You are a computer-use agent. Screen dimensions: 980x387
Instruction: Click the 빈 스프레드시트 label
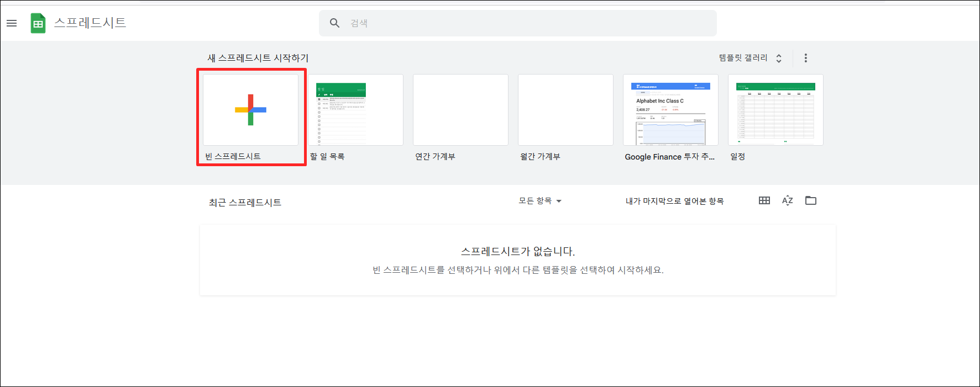233,156
